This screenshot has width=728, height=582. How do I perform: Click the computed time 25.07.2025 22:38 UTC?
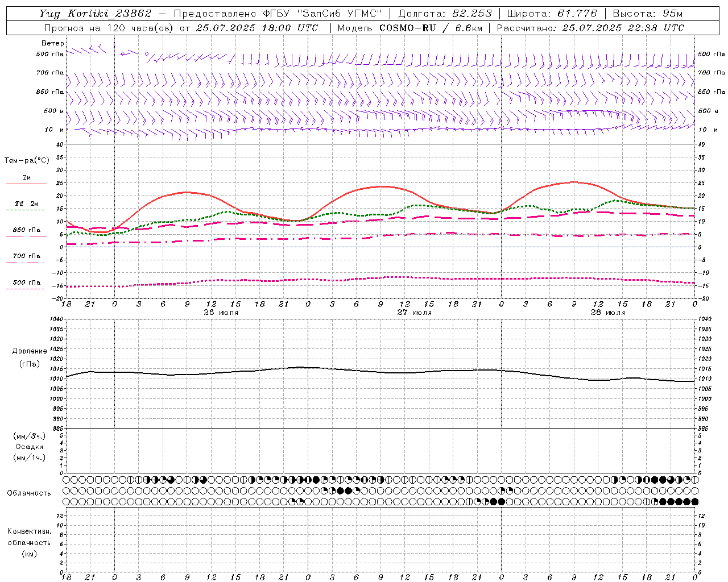pyautogui.click(x=623, y=28)
